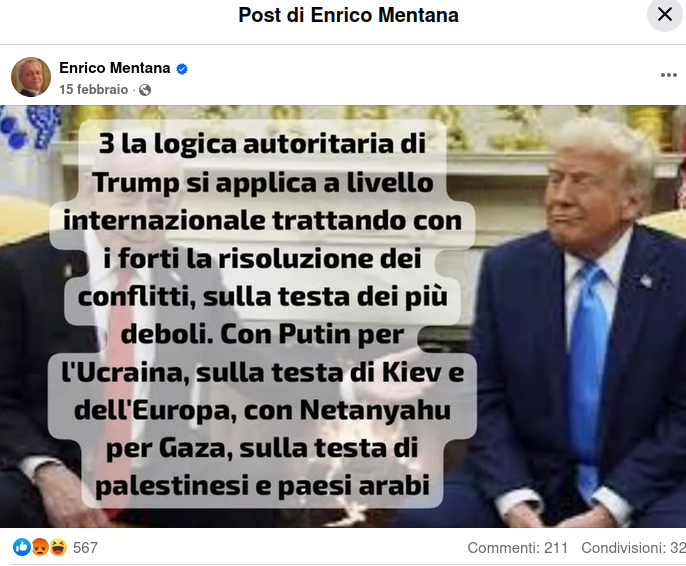Image resolution: width=686 pixels, height=566 pixels.
Task: Click the angry face reaction icon
Action: click(x=40, y=547)
